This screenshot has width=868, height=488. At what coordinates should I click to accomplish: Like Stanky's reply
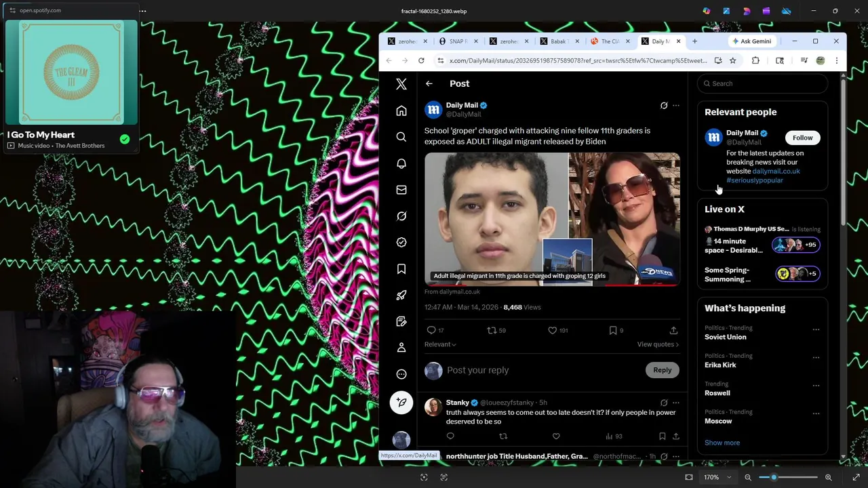click(556, 436)
